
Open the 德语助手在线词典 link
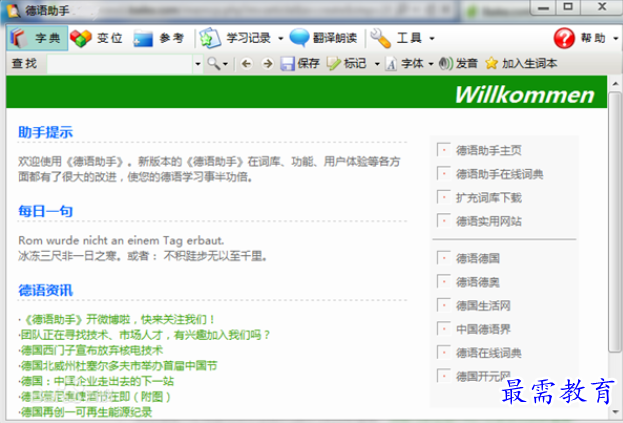pyautogui.click(x=499, y=174)
